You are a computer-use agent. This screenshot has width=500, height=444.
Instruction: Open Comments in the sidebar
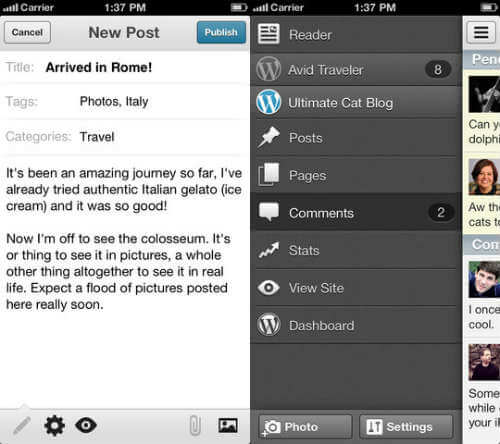[x=356, y=213]
